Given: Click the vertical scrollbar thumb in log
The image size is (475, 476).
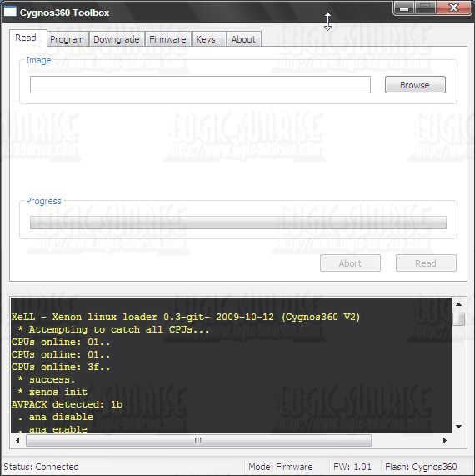Looking at the screenshot, I should [458, 319].
